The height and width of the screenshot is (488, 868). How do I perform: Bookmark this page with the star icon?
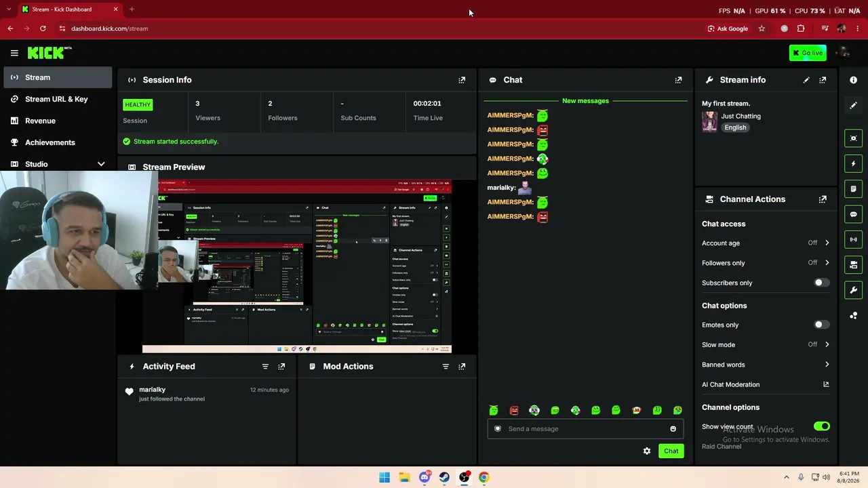pyautogui.click(x=762, y=28)
